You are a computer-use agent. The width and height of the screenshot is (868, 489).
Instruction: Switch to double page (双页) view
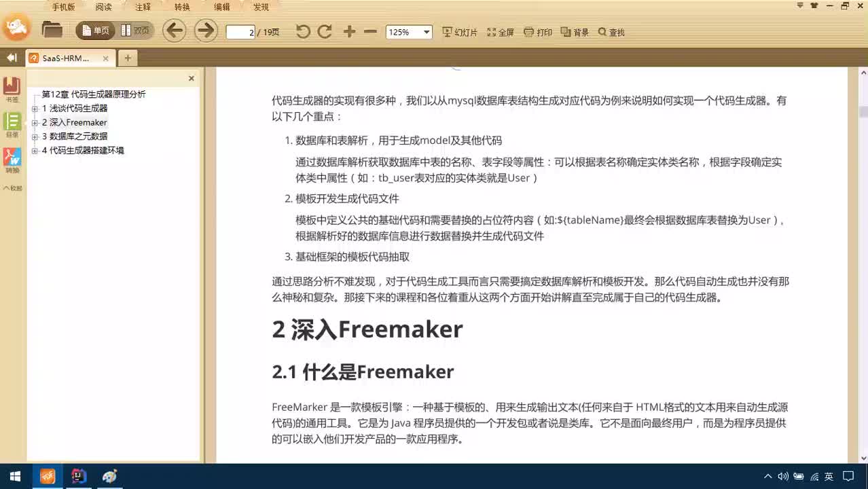click(x=135, y=31)
